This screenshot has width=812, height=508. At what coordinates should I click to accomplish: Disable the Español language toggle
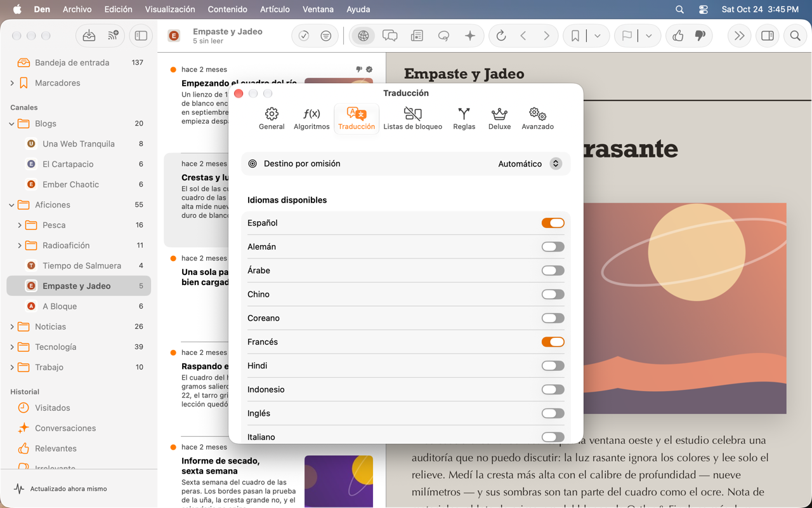click(x=553, y=223)
